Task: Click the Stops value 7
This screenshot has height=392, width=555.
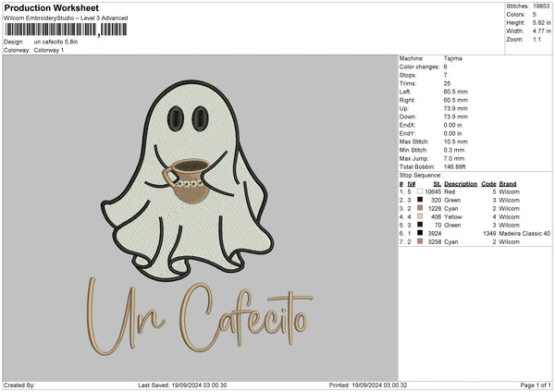Action: pyautogui.click(x=445, y=75)
